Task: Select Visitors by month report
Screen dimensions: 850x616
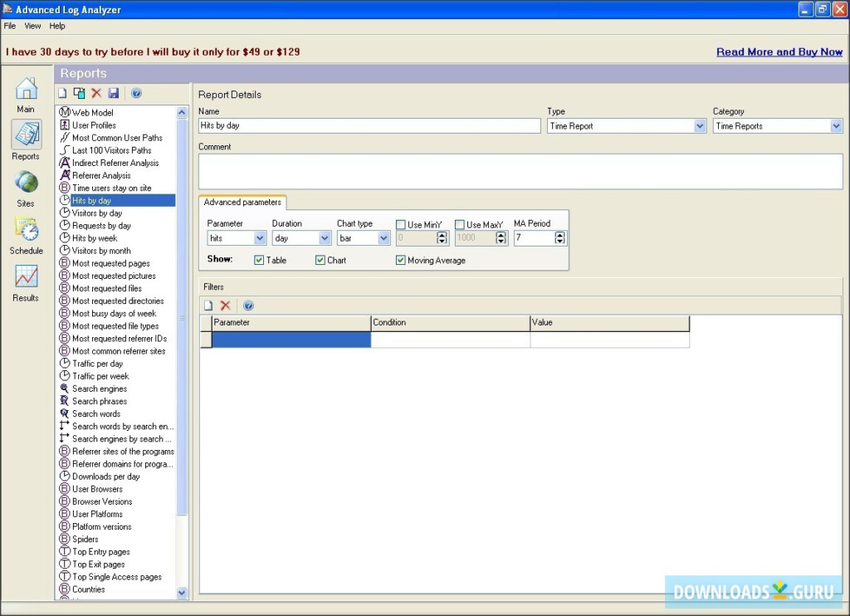Action: [101, 251]
